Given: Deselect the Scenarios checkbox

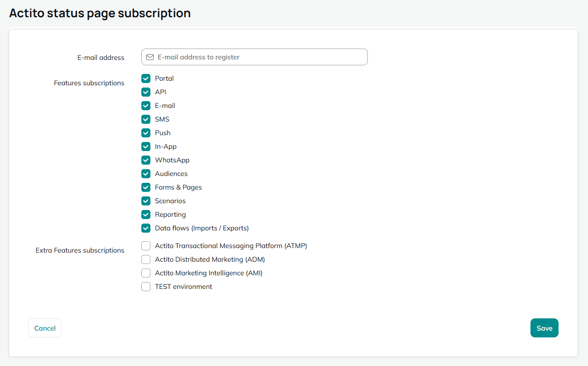Looking at the screenshot, I should (x=146, y=201).
